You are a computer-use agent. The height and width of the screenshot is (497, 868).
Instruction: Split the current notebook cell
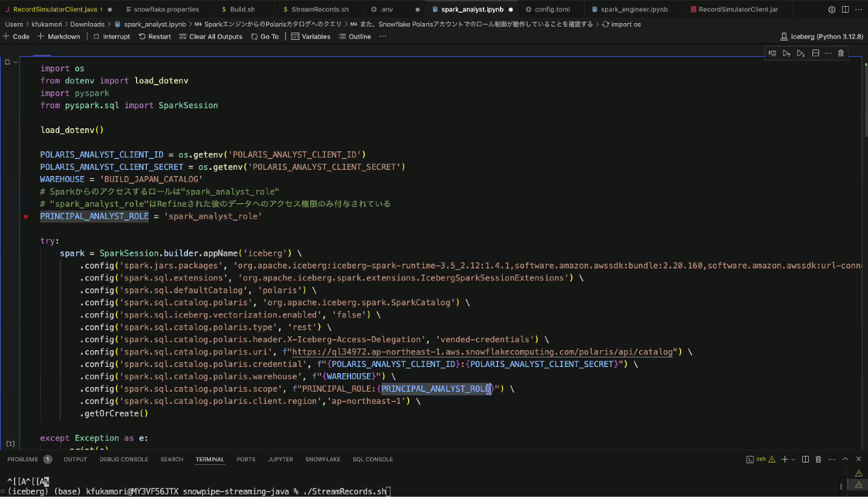[x=815, y=53]
